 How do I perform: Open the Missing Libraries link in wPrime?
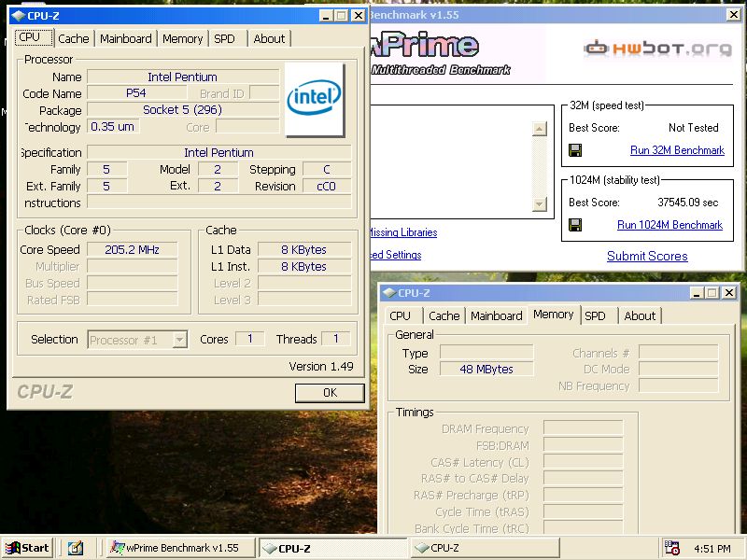[x=403, y=232]
